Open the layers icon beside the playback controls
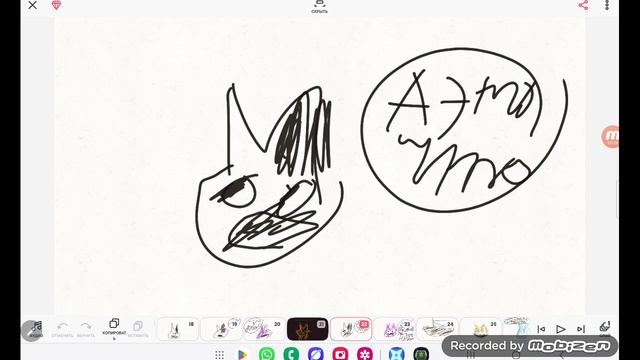640x360 pixels. [x=604, y=327]
